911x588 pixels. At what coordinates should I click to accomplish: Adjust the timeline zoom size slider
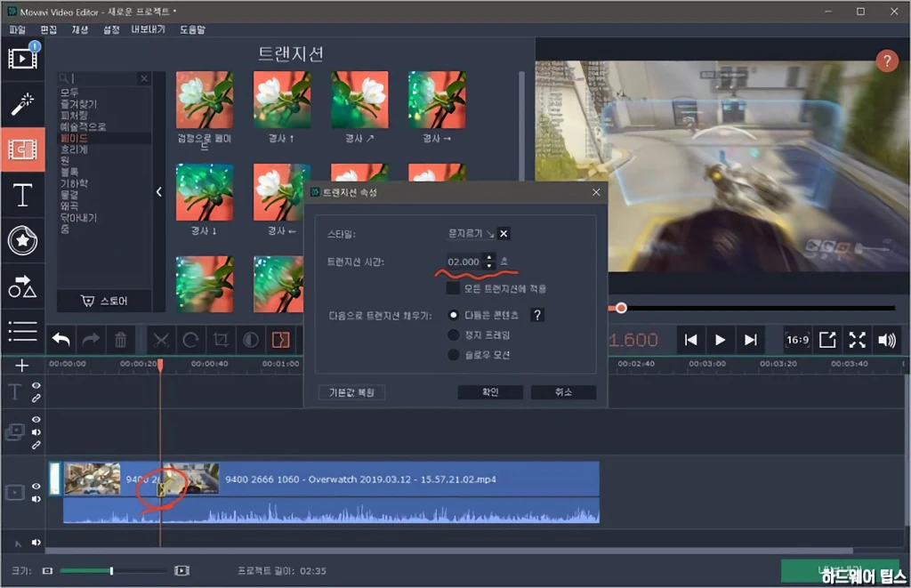pyautogui.click(x=113, y=571)
